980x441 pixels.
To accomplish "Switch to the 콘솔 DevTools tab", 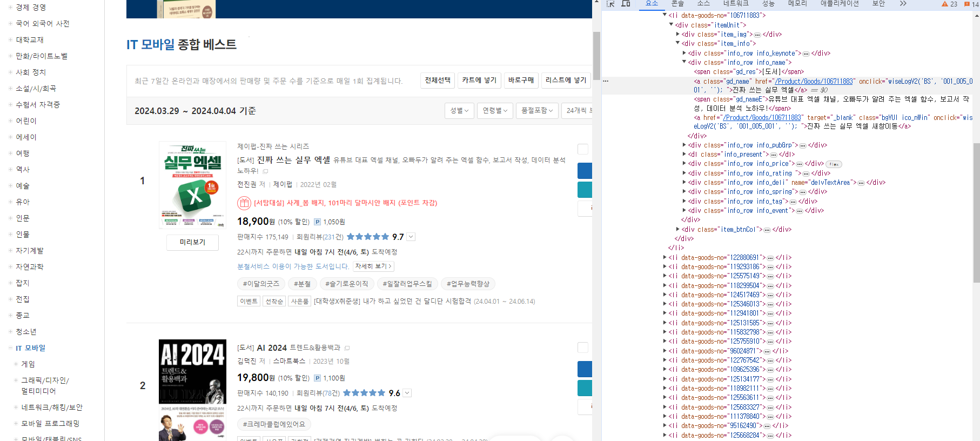I will tap(677, 4).
